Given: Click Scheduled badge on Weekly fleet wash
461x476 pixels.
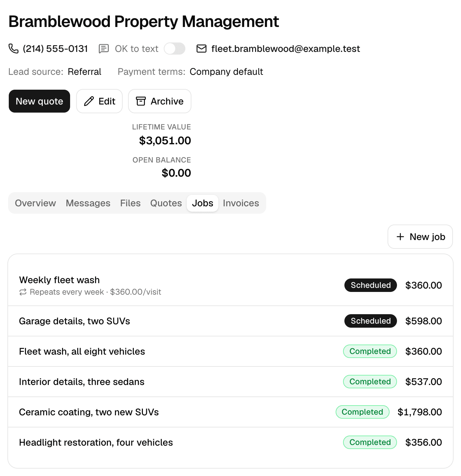Looking at the screenshot, I should [371, 285].
